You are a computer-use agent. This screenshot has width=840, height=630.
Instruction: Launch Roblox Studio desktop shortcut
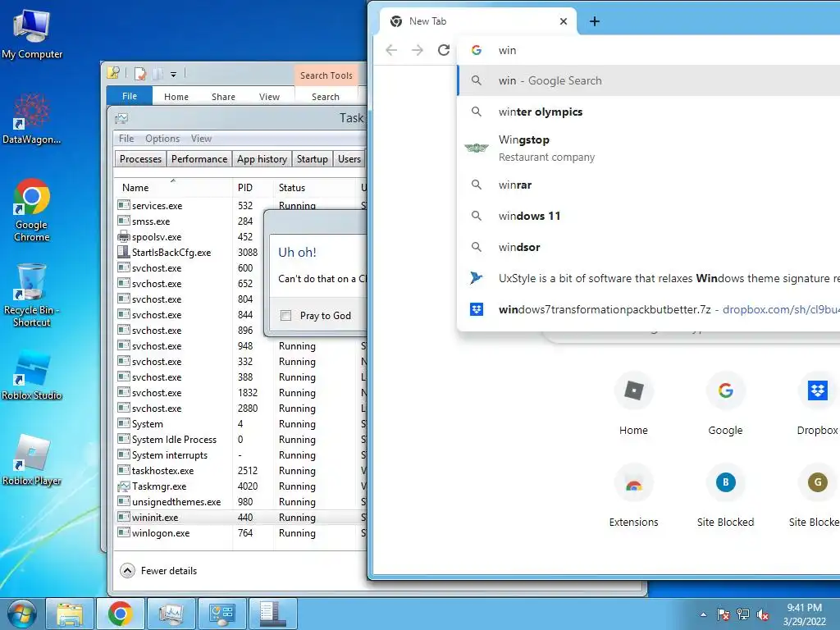32,375
